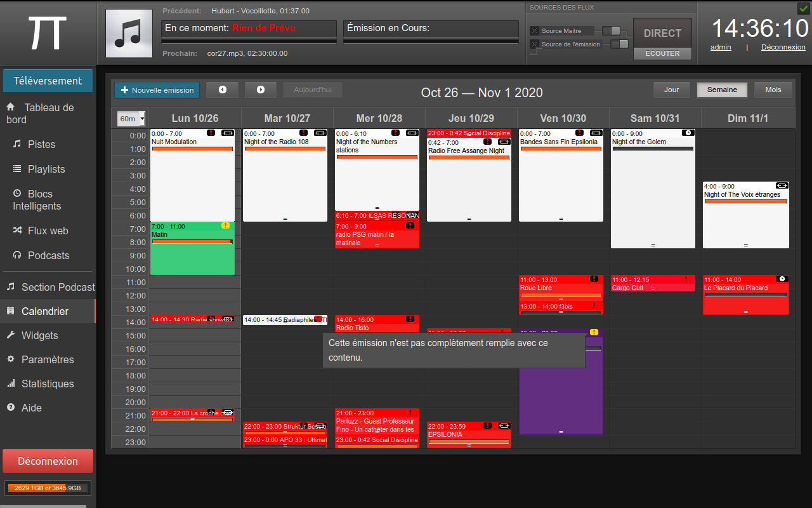Click resize handle at bottom of Night of the Golem
The height and width of the screenshot is (508, 812).
[653, 245]
